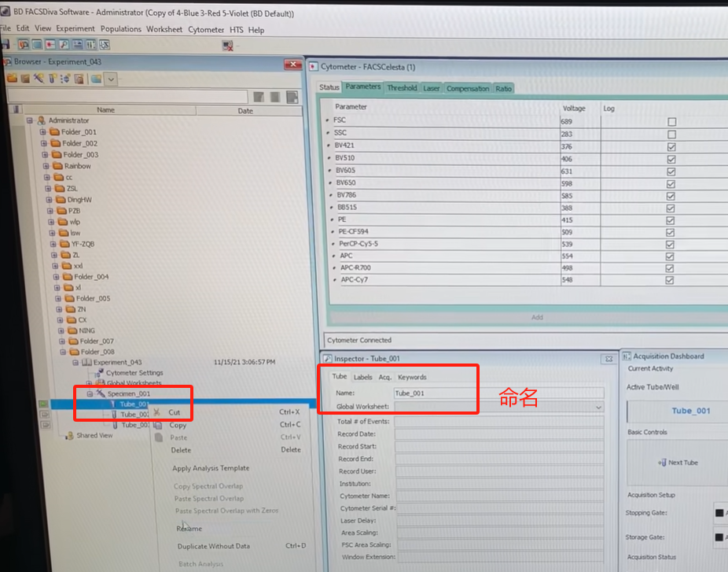Open the Populations menu
The image size is (728, 572).
pyautogui.click(x=121, y=29)
